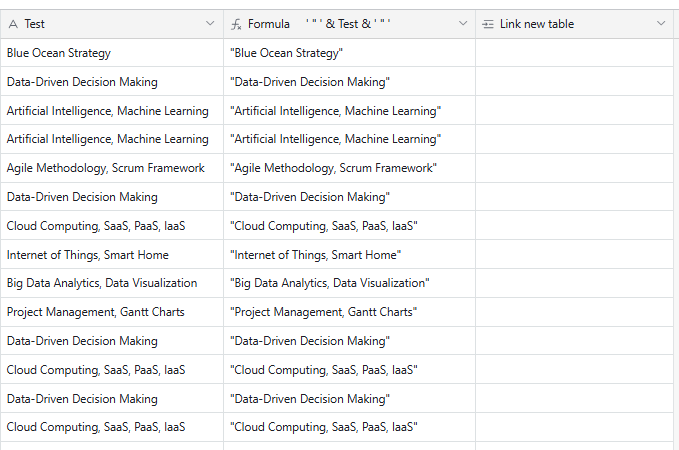Select the Project Management, Gantt Charts Test cell

coord(112,312)
